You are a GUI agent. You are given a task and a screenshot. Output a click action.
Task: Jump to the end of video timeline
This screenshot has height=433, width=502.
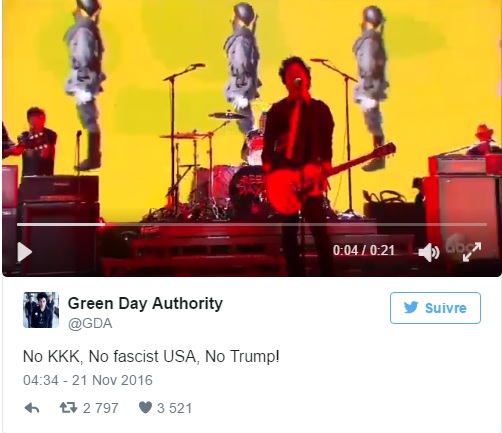click(x=485, y=225)
